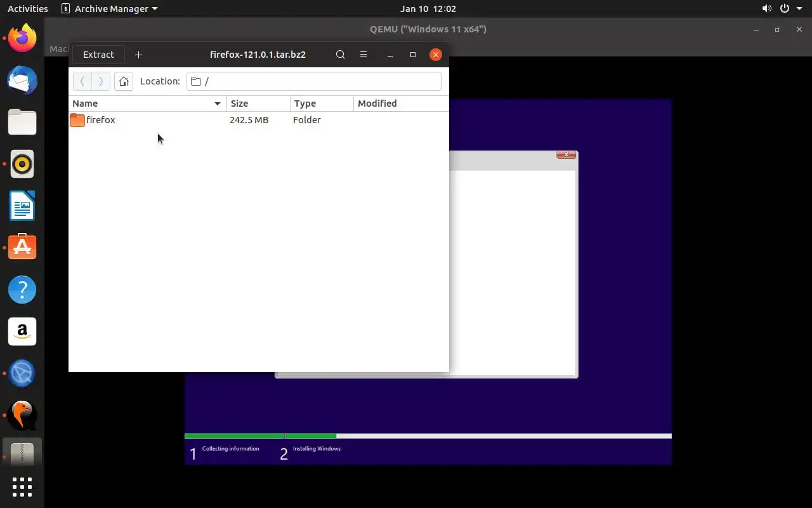812x508 pixels.
Task: Open the clock Jan 10 12:02
Action: (x=428, y=9)
